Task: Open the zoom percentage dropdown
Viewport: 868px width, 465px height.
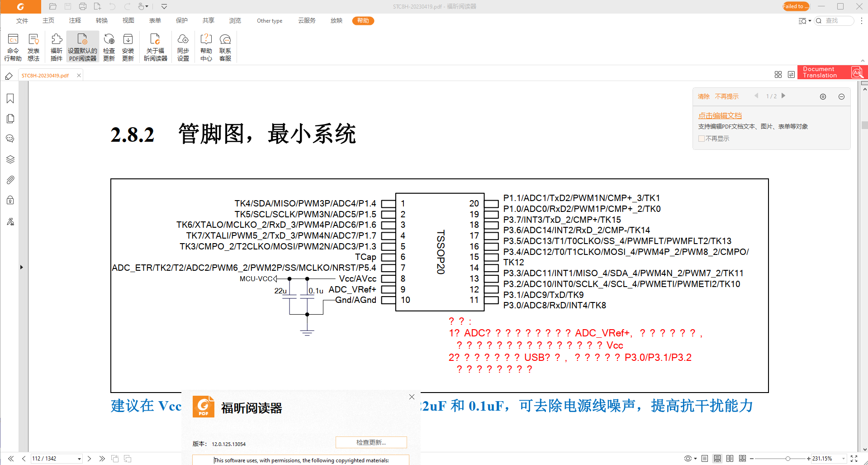Action: tap(844, 459)
